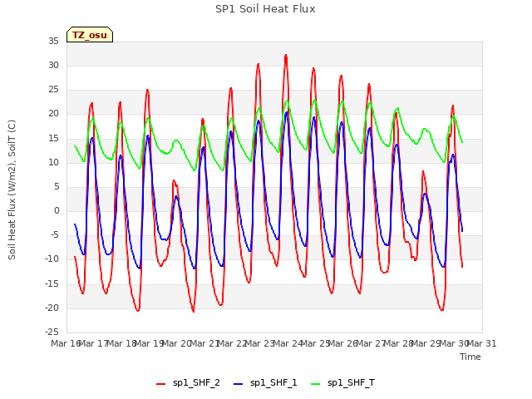
Task: Click the Mar 17 x-axis tick label
Action: pos(93,343)
